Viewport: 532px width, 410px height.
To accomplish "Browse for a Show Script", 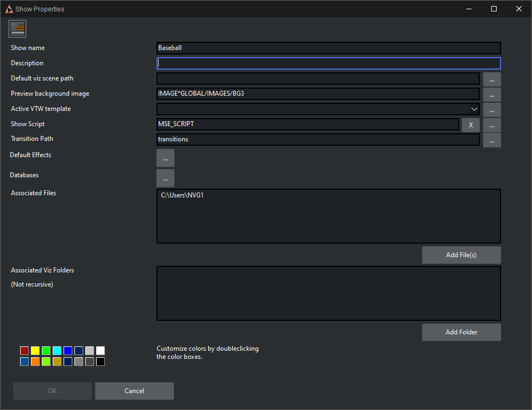I will (491, 125).
